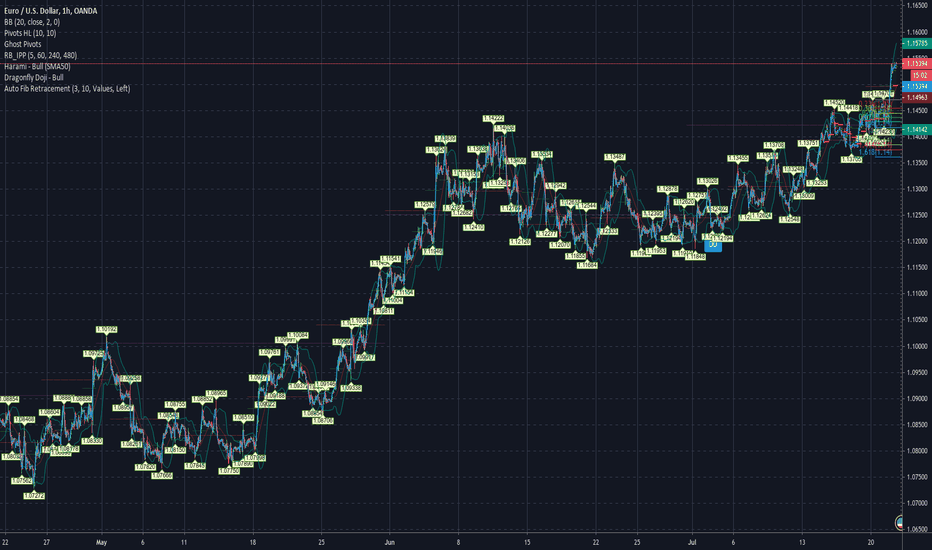Screen dimensions: 932x550
Task: Click the 1.07500 price axis value
Action: [917, 477]
